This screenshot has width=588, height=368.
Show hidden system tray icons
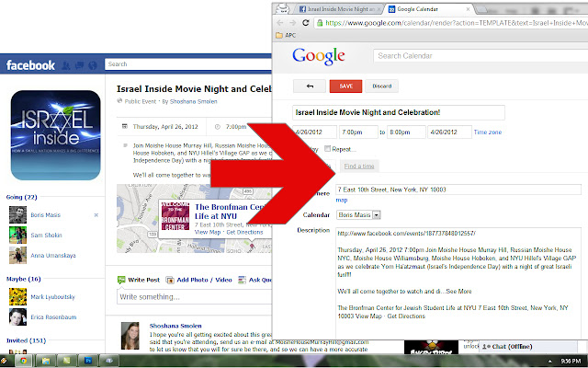coord(550,362)
